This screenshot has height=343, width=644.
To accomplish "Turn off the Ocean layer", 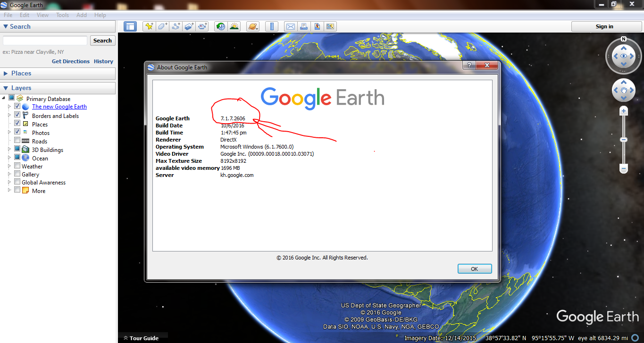I will click(17, 158).
